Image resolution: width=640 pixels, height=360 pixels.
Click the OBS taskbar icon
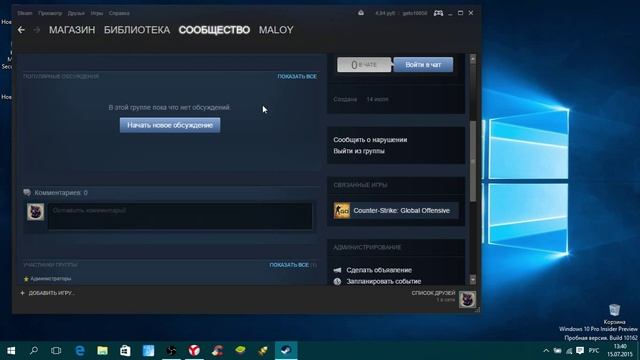click(171, 351)
